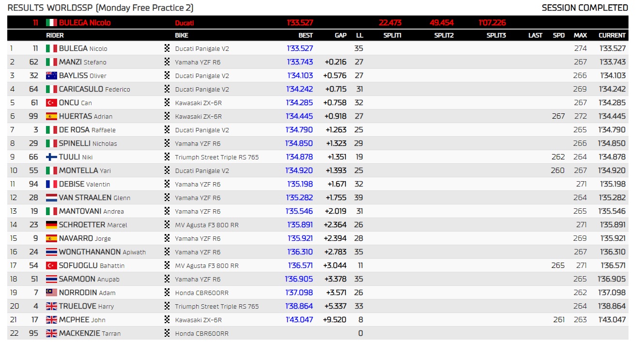This screenshot has height=344, width=644.
Task: Click the red 49.454 split time in banner
Action: click(442, 23)
